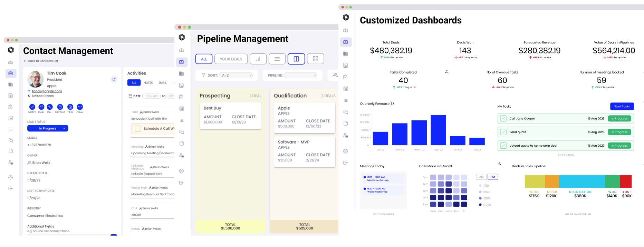644x247 pixels.
Task: Click the Start Tasks button
Action: 622,106
